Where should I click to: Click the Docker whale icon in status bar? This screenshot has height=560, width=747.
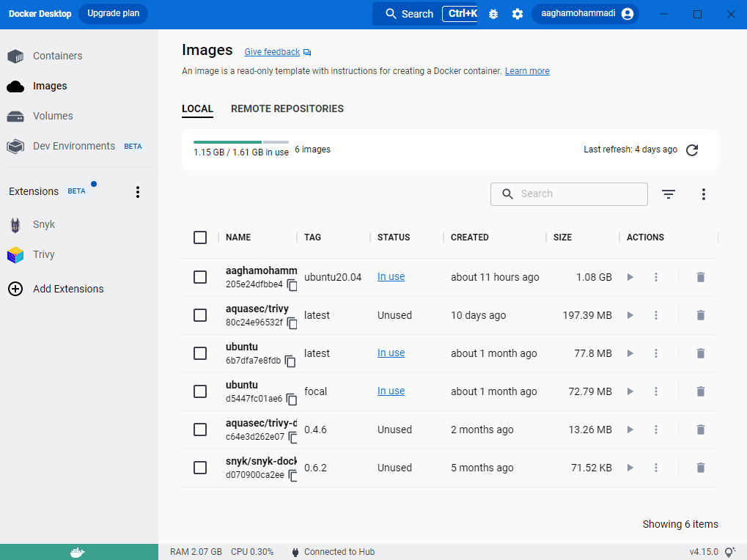78,553
